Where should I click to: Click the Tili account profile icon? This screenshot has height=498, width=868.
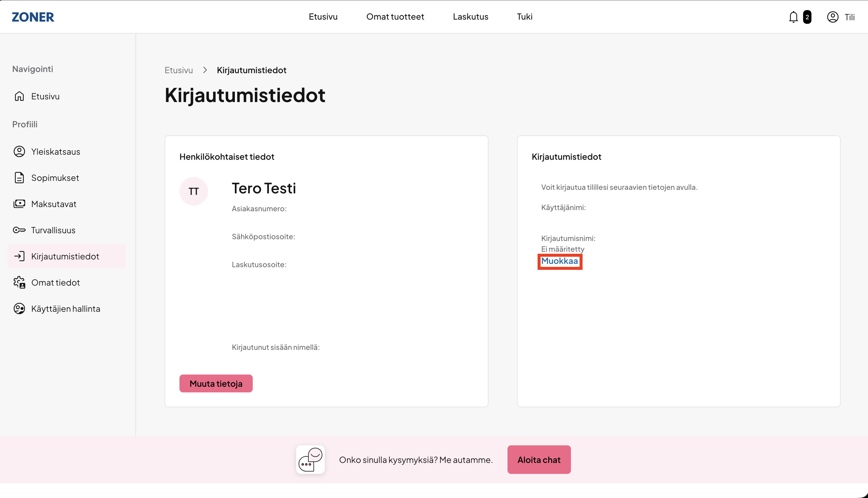832,17
